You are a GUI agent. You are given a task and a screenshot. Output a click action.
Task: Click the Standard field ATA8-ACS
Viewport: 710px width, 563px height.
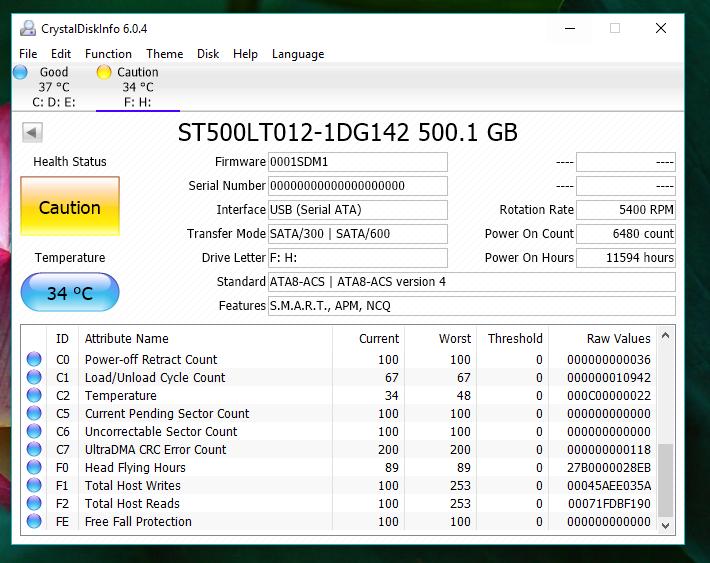pyautogui.click(x=472, y=282)
